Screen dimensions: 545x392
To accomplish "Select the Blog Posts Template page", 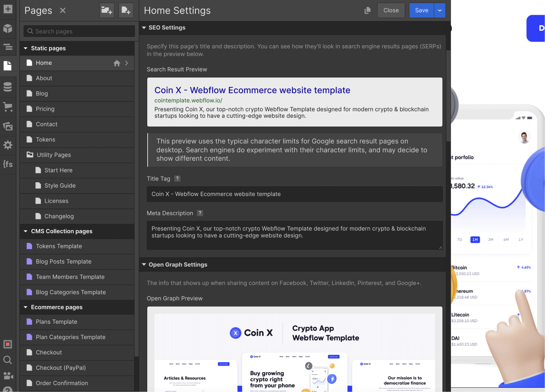I will point(77,262).
